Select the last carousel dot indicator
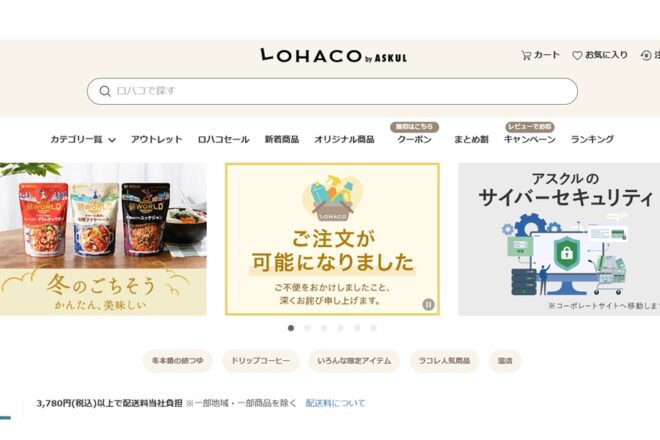The height and width of the screenshot is (440, 660). click(x=373, y=328)
